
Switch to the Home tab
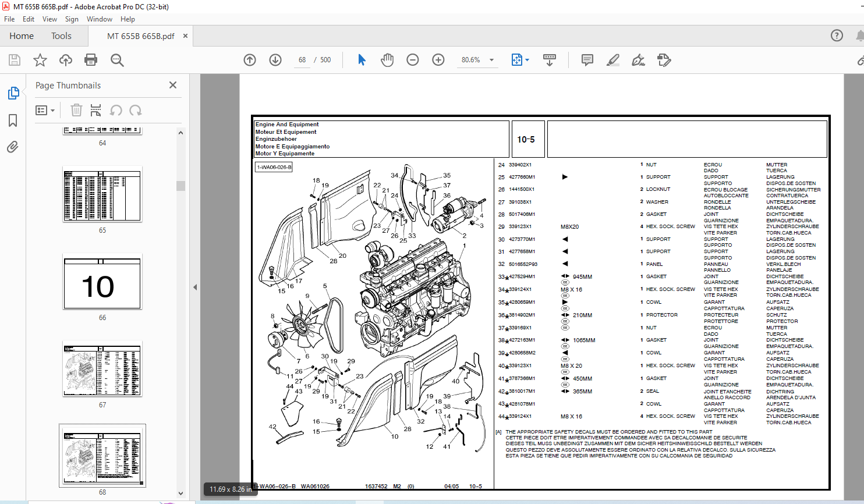[22, 36]
